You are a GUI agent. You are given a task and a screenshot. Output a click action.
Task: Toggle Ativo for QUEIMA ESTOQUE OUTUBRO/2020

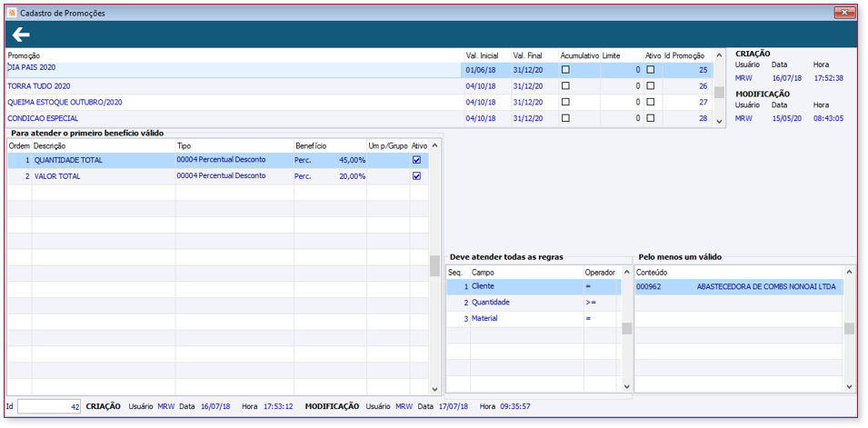click(x=651, y=102)
